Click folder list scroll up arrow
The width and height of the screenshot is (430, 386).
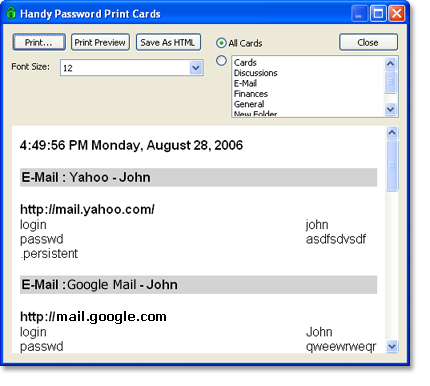coord(390,63)
